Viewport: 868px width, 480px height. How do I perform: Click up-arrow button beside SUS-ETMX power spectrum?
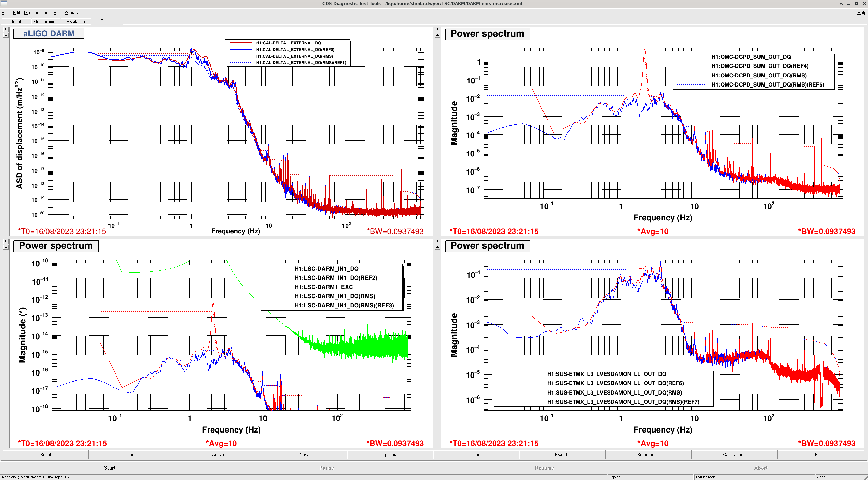437,247
